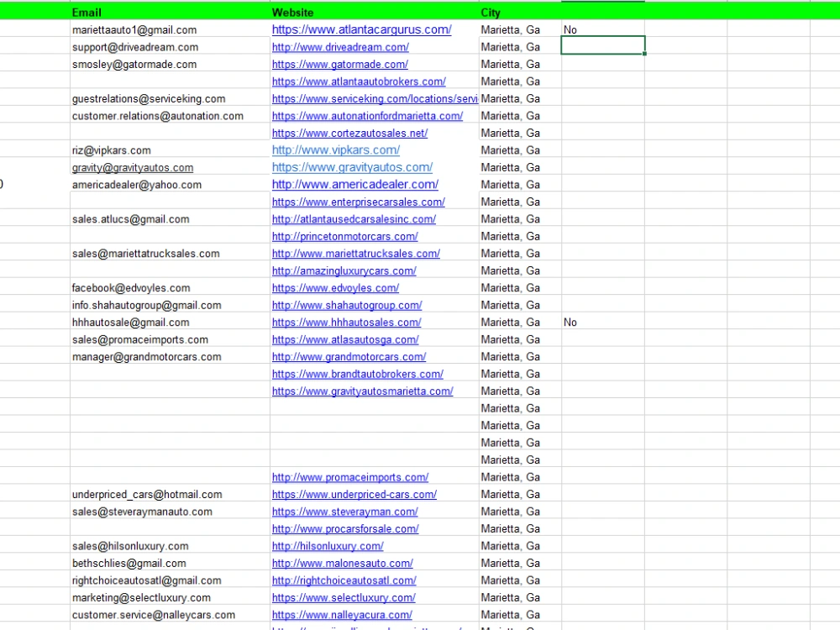Image resolution: width=840 pixels, height=630 pixels.
Task: Select the facebook@edvoyles.com cell
Action: coord(170,287)
